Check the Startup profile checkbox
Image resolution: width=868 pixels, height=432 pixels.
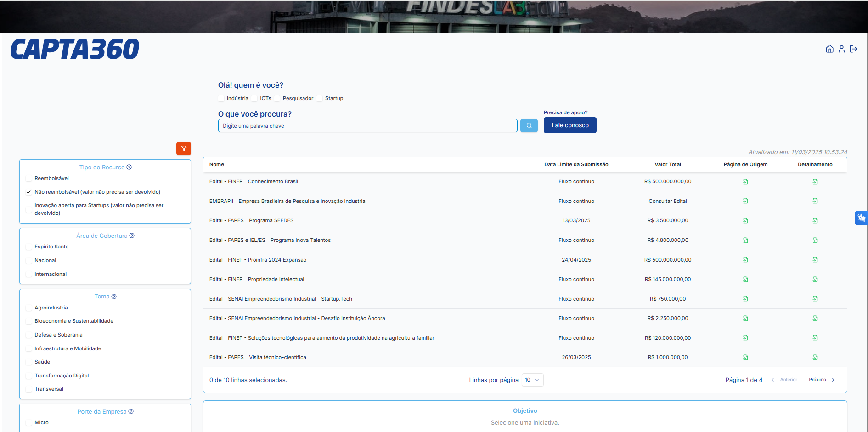[x=320, y=98]
